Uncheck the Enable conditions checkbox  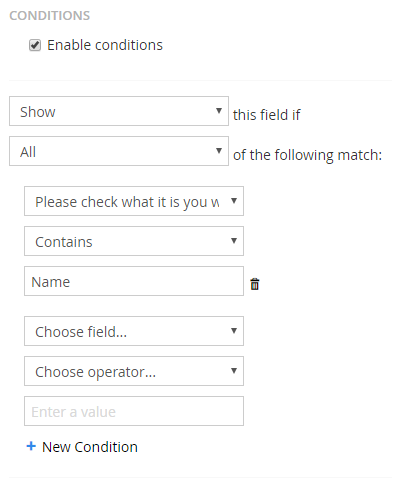35,45
